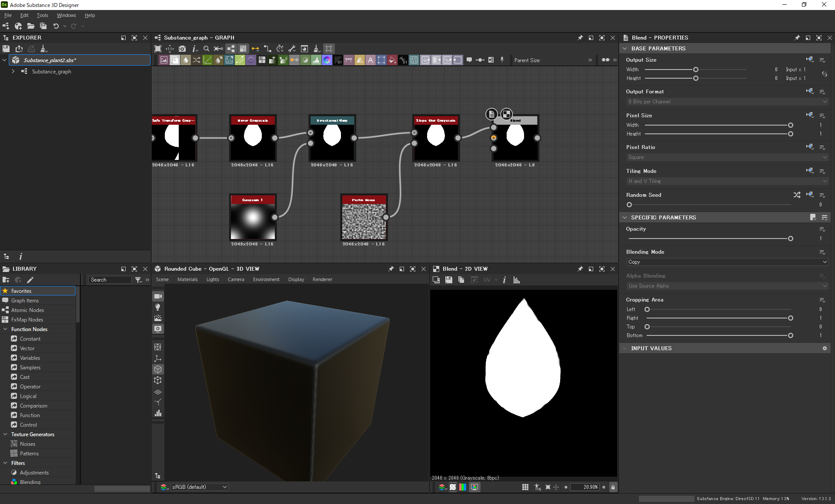Open the Blending Mode Copy dropdown
This screenshot has height=504, width=835.
pyautogui.click(x=726, y=262)
